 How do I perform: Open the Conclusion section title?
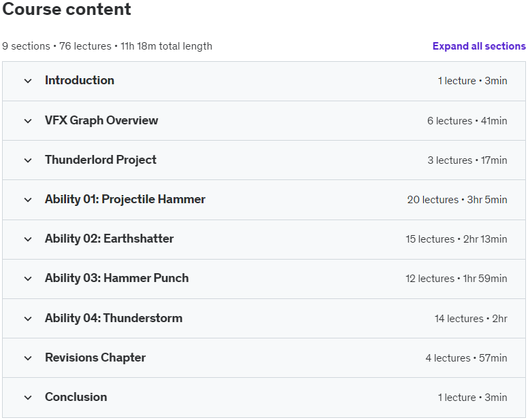pos(76,397)
